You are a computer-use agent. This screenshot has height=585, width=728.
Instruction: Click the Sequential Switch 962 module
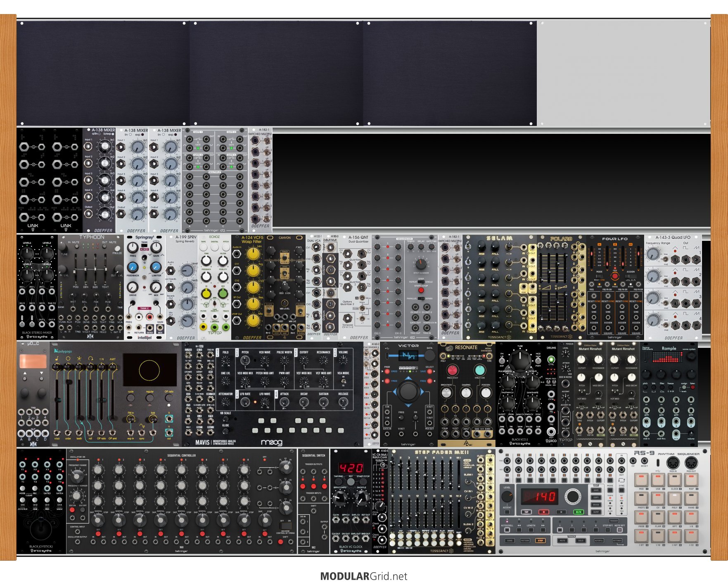(x=313, y=502)
